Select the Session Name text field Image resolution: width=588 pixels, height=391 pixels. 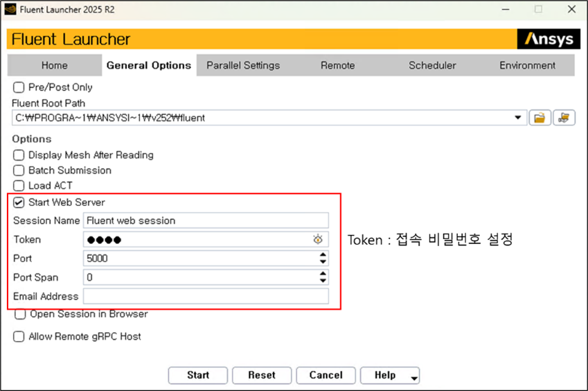(x=206, y=220)
